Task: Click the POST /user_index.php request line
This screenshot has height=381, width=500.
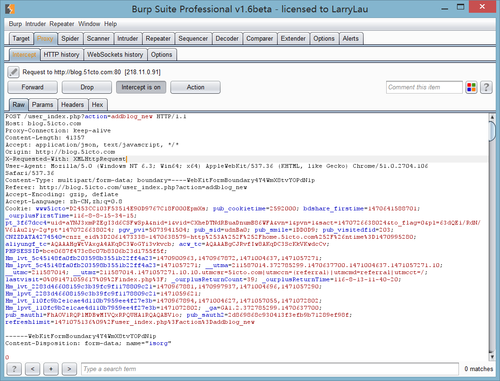Action: point(96,116)
